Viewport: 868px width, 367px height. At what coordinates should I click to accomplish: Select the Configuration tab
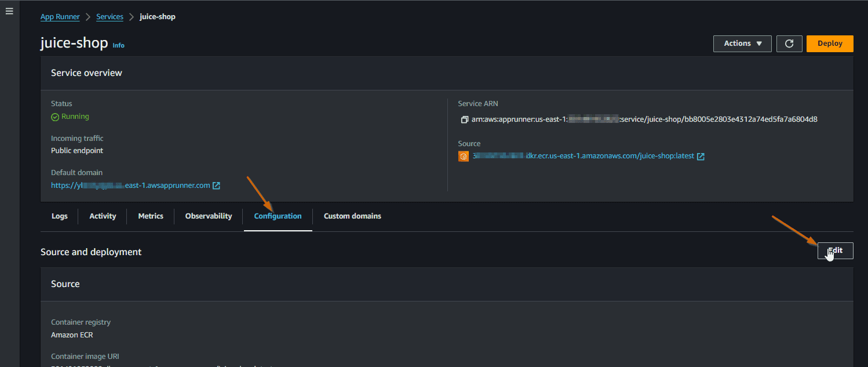pyautogui.click(x=278, y=216)
